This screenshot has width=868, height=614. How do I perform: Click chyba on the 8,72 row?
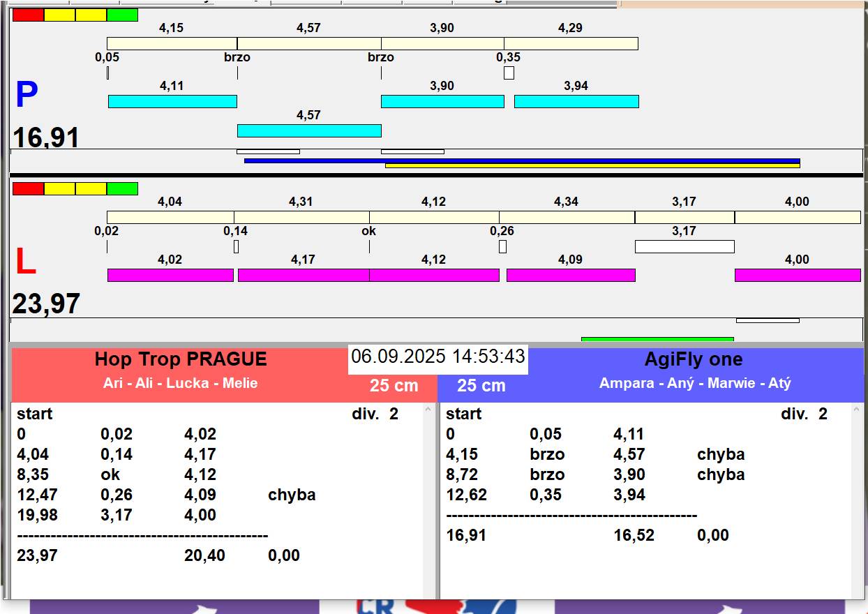point(721,474)
